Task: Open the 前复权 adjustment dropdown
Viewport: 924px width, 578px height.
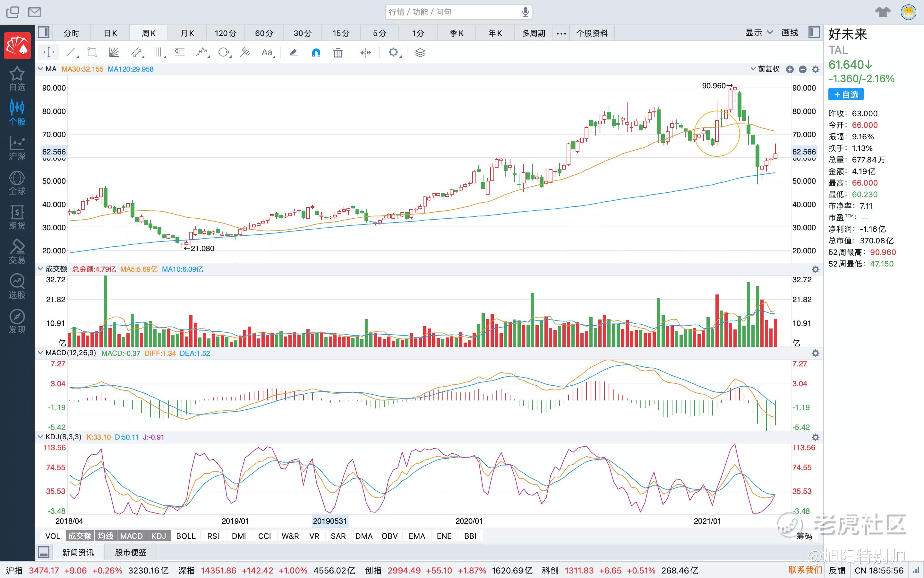Action: (765, 69)
